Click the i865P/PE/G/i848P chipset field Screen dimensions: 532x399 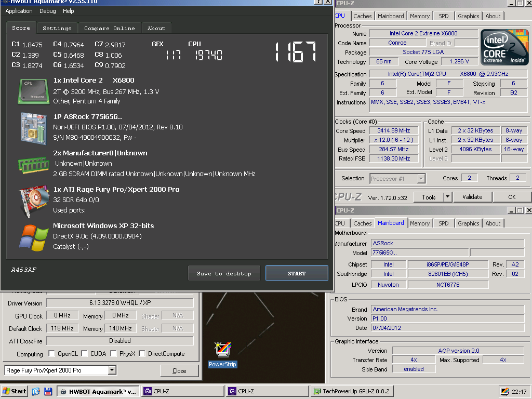point(448,264)
